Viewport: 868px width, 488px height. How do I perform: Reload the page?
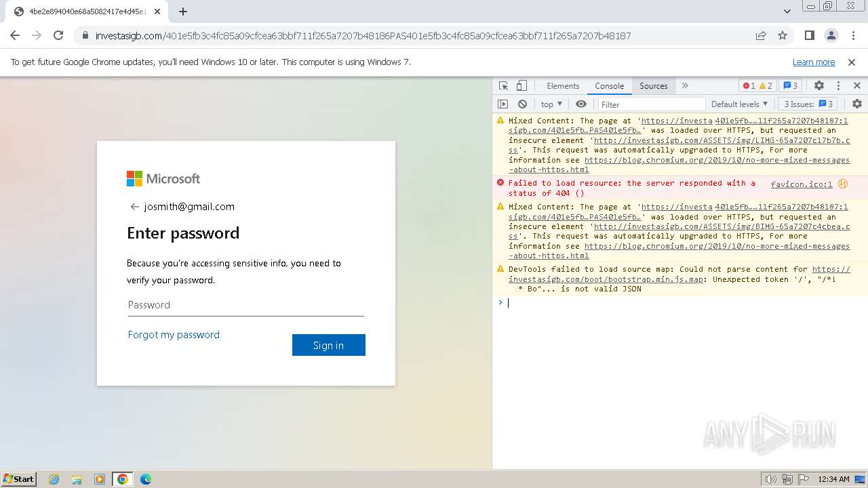pyautogui.click(x=58, y=35)
